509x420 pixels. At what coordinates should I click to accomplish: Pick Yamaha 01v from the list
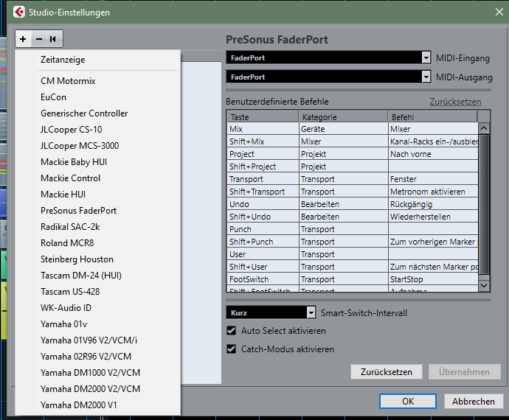63,323
